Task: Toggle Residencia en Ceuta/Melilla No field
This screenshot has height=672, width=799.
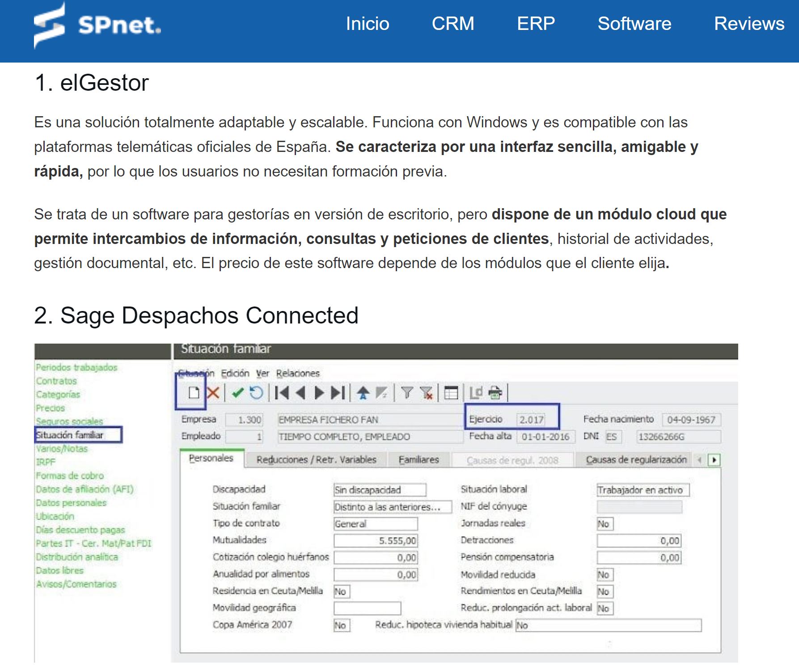Action: [342, 592]
